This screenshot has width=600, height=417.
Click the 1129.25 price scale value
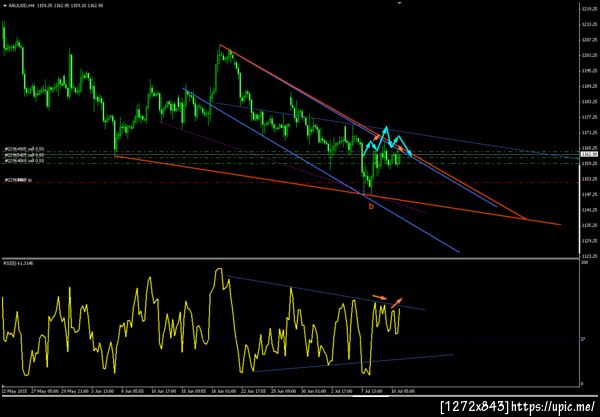[590, 241]
